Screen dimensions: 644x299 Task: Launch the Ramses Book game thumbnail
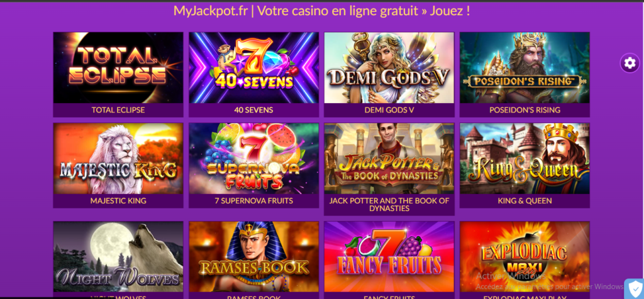click(254, 257)
